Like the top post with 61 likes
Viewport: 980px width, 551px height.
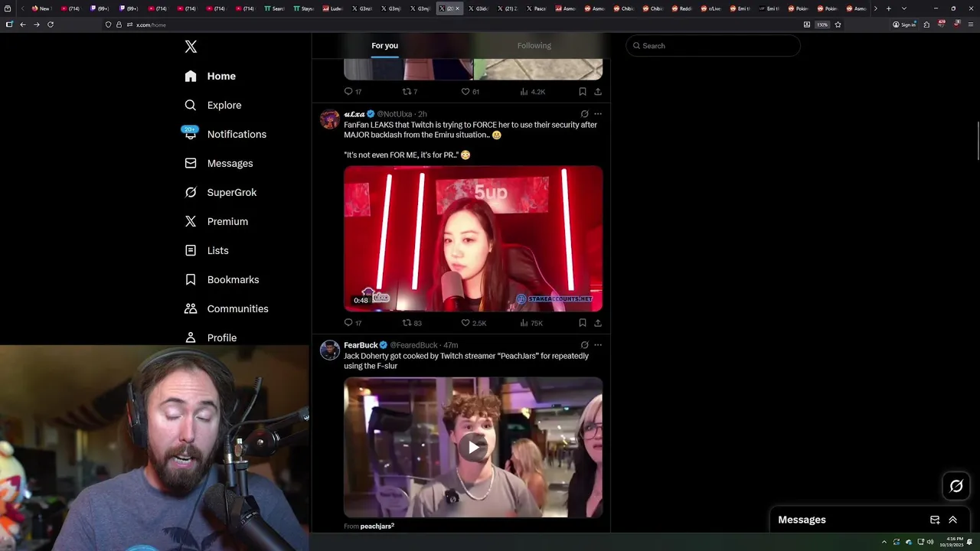point(470,92)
